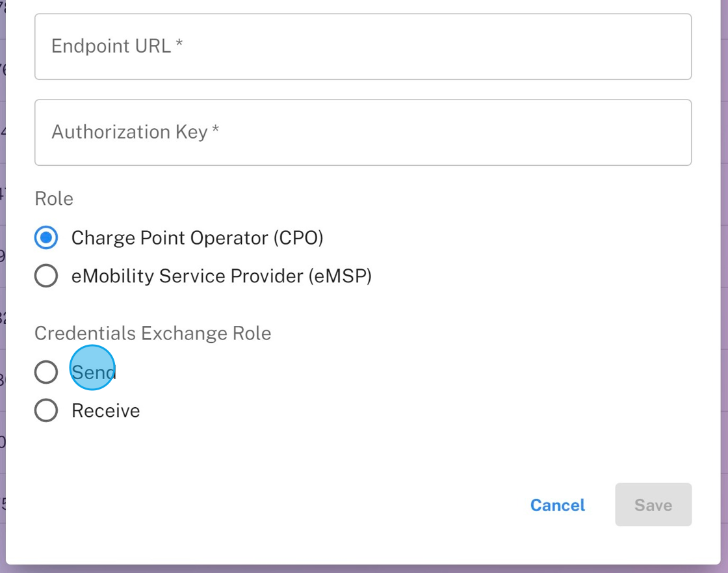Click the "eMobility Service Provider (eMSP)" label text
The height and width of the screenshot is (573, 728).
221,276
